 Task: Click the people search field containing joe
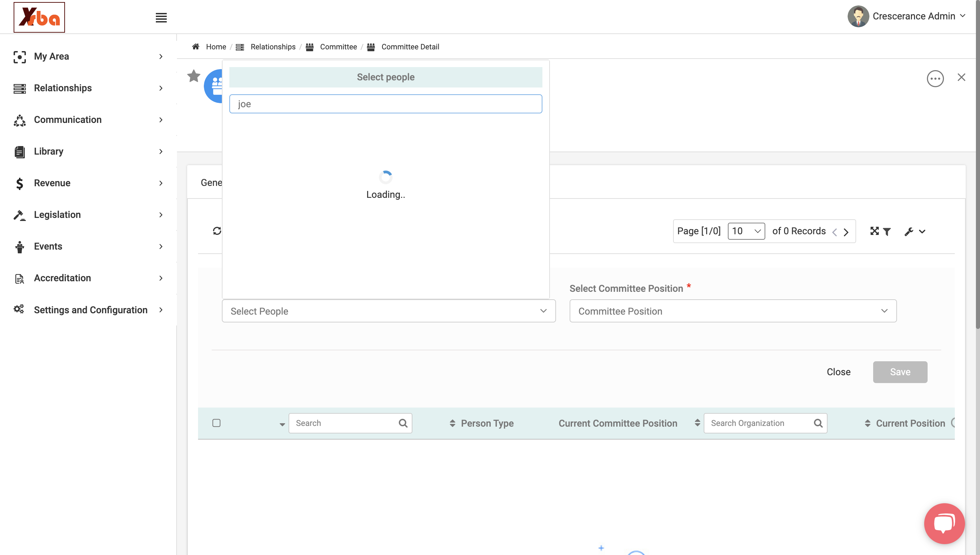[x=386, y=104]
